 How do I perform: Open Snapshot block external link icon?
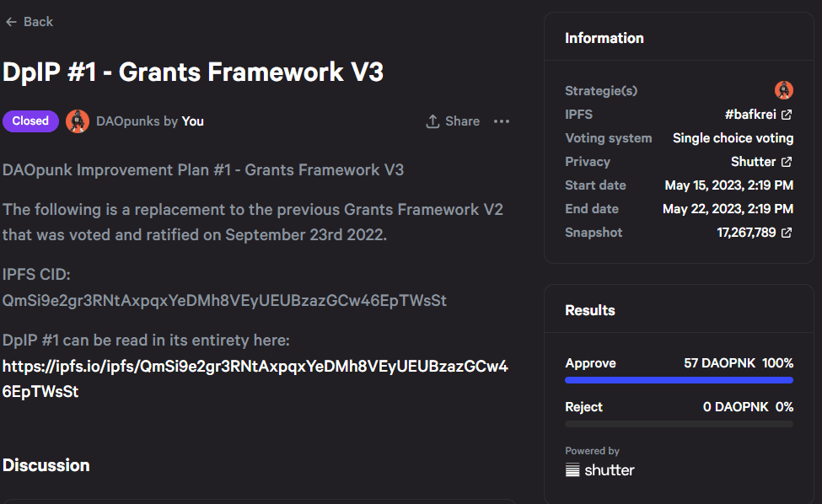[787, 232]
